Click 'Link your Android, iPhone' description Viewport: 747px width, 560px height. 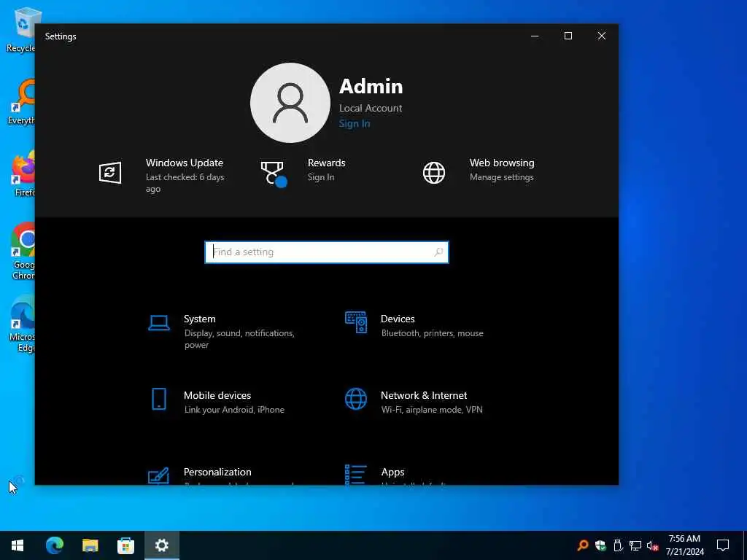[x=234, y=410]
